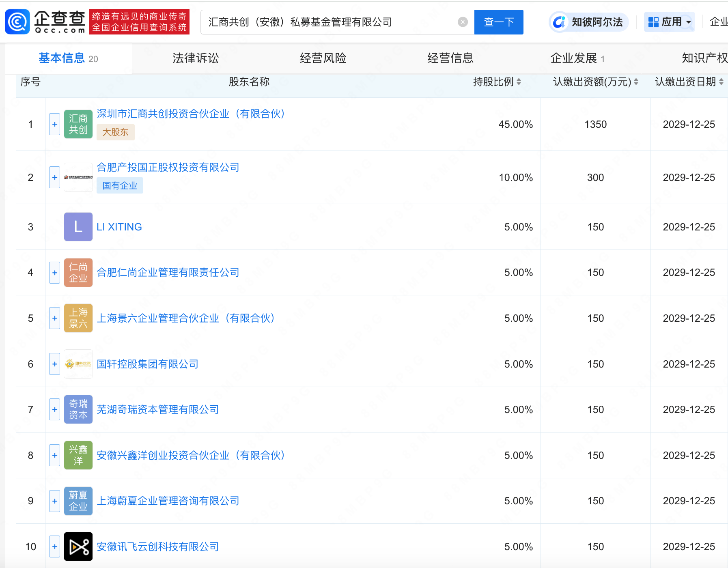Clear the search box with the X icon
The height and width of the screenshot is (568, 728).
pyautogui.click(x=463, y=22)
